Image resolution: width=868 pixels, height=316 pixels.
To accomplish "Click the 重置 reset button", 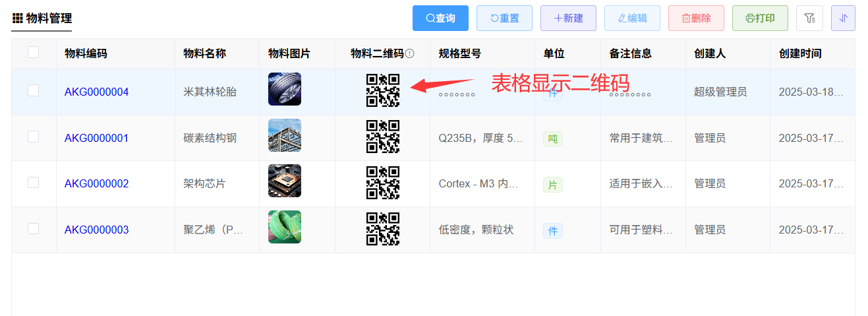I will (x=504, y=18).
